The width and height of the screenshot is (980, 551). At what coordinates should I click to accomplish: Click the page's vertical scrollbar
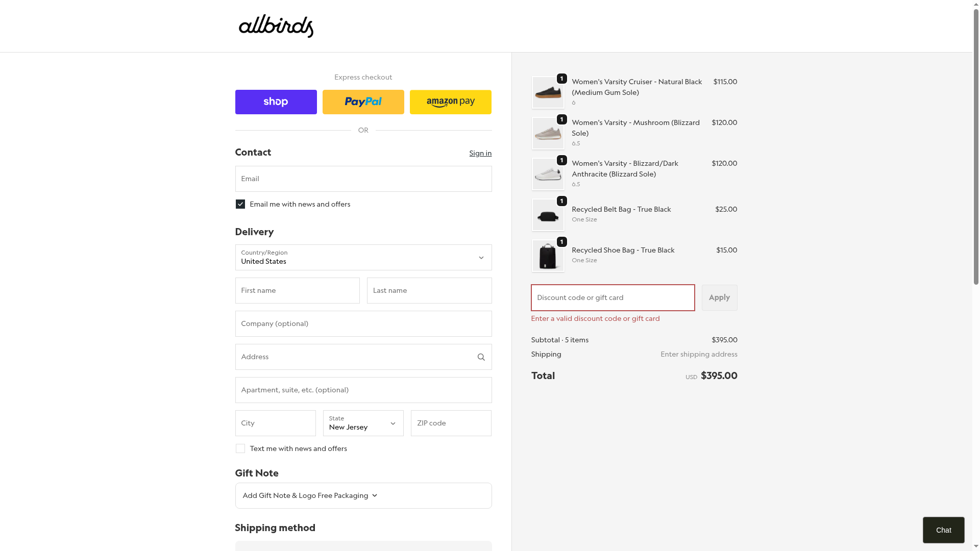976,153
